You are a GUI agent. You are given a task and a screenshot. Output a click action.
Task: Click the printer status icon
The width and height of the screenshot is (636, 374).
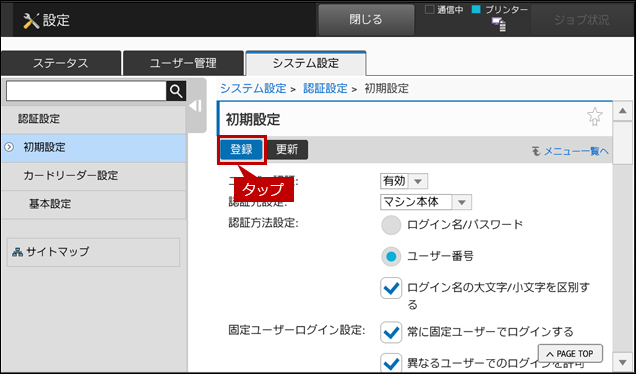tap(499, 25)
